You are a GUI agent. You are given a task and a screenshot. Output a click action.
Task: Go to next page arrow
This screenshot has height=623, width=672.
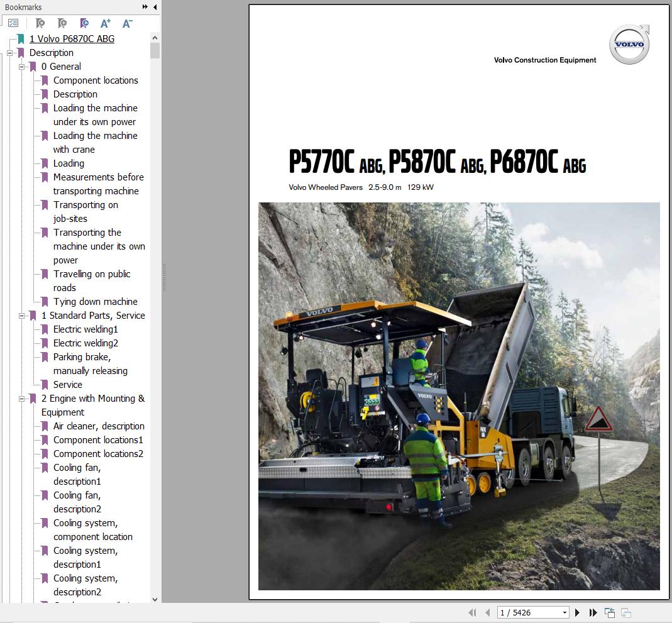coord(577,613)
